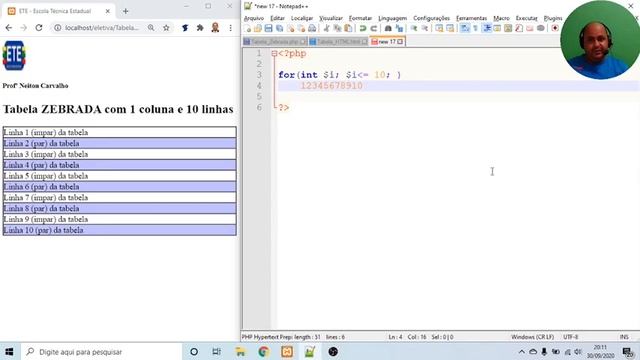The height and width of the screenshot is (360, 640).
Task: Click the Close file toolbar icon
Action: pos(290,28)
